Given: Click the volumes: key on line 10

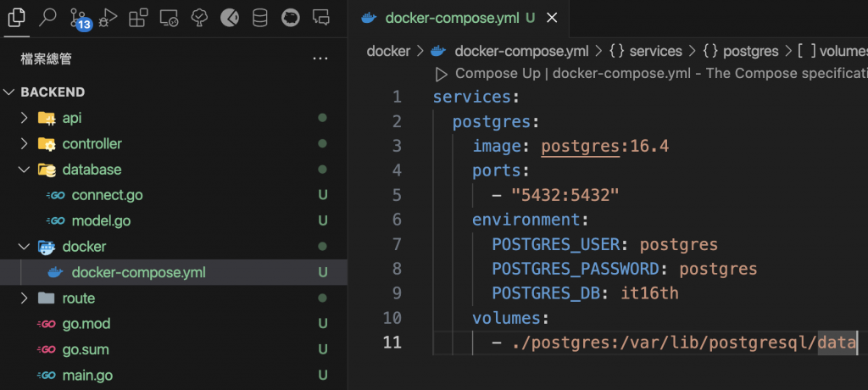Looking at the screenshot, I should pos(510,318).
